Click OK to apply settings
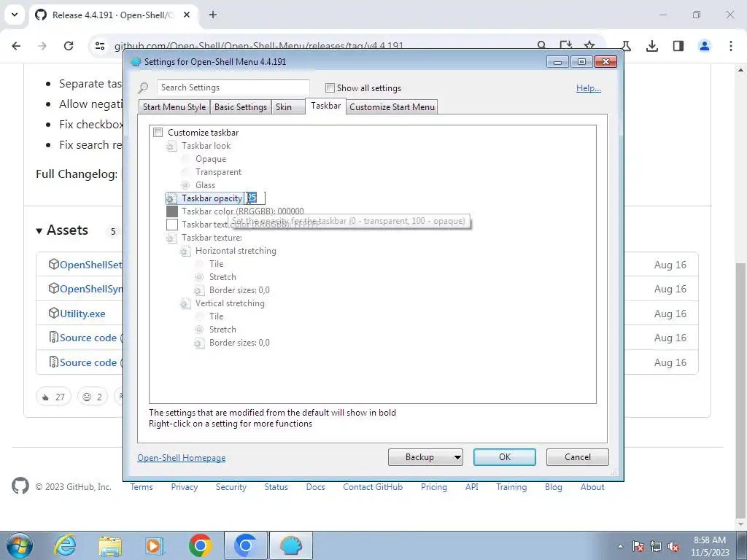This screenshot has height=560, width=747. point(505,457)
